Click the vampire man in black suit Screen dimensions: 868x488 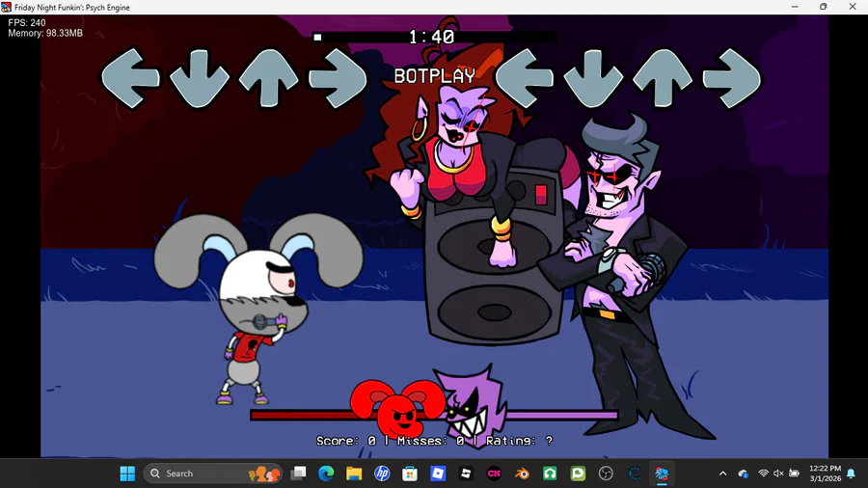[x=626, y=277]
